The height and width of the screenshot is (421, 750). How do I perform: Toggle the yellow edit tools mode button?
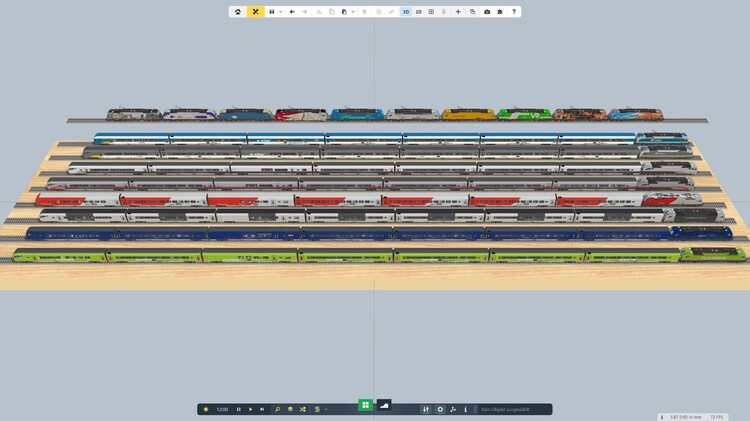click(255, 11)
